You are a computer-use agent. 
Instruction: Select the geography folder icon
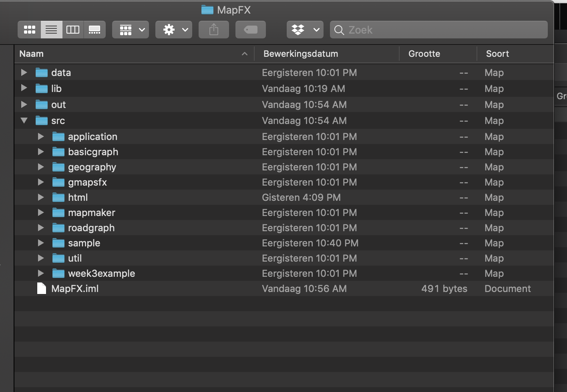click(58, 167)
